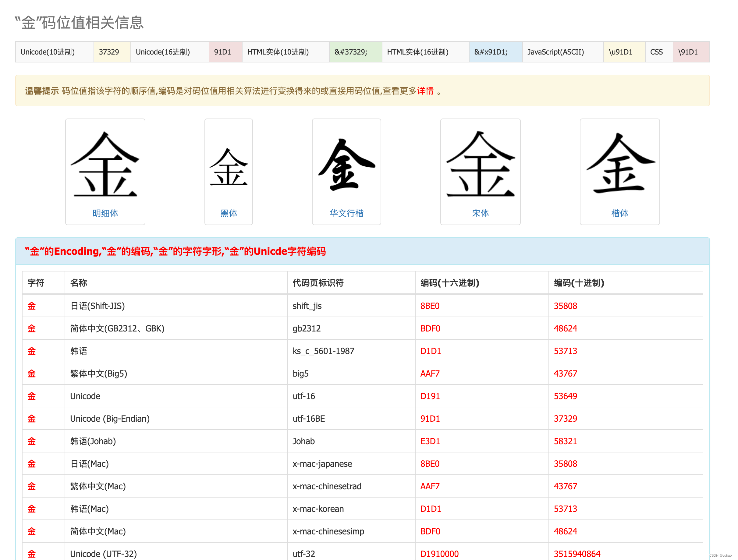Click the 华文行楷 glyph image of 金
This screenshot has height=560, width=738.
coord(346,165)
